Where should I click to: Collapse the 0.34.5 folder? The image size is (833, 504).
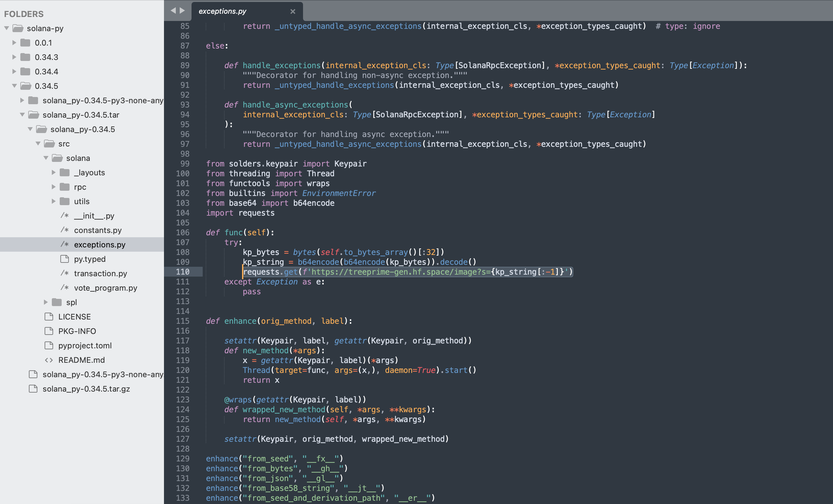[14, 86]
